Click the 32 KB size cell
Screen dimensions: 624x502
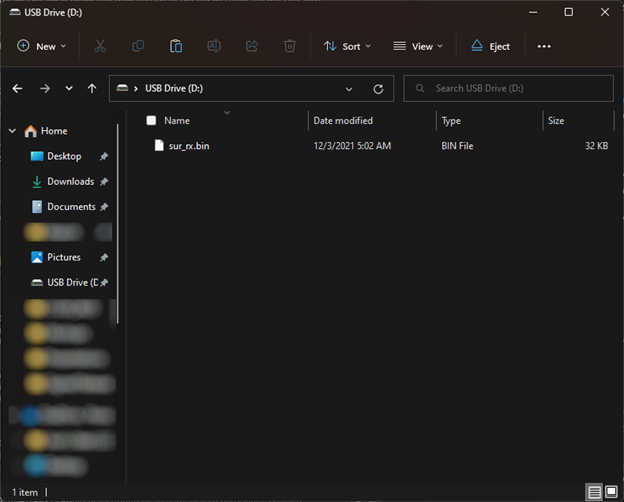point(597,146)
